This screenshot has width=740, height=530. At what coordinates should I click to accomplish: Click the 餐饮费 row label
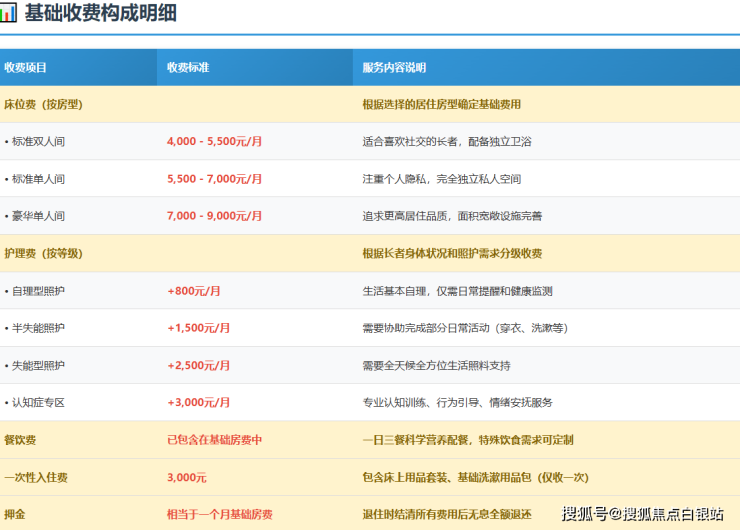pyautogui.click(x=20, y=440)
